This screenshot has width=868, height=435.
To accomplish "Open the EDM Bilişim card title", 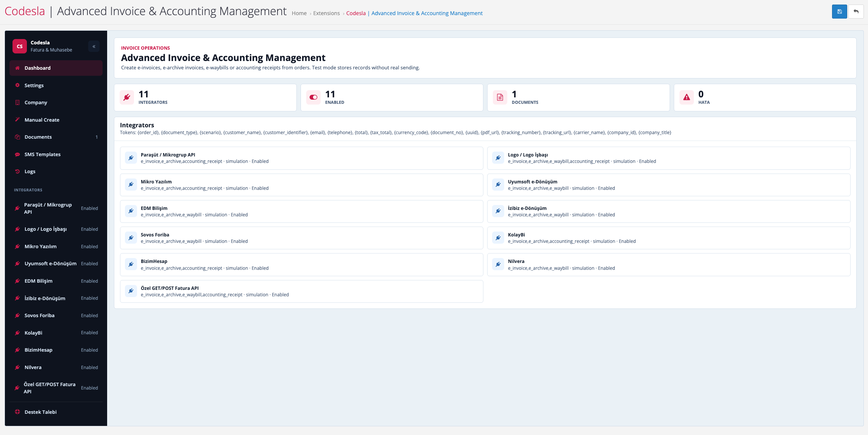I will (154, 208).
